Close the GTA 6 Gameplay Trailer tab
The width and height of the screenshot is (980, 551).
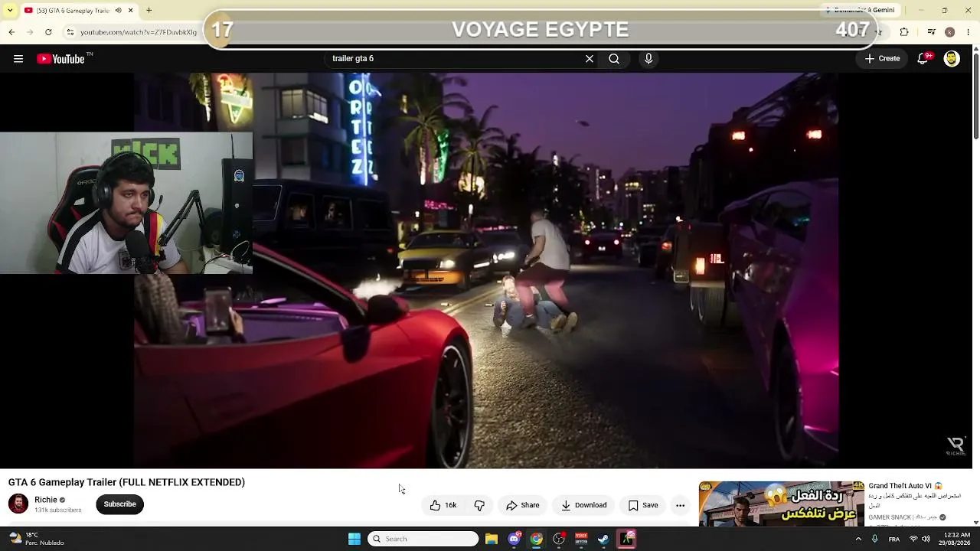(130, 11)
